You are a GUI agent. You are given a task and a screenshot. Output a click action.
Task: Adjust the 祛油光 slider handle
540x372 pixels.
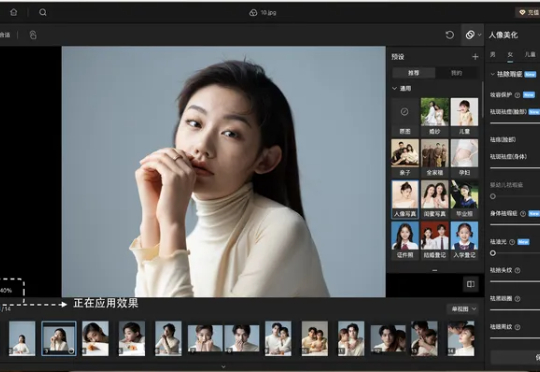point(493,253)
